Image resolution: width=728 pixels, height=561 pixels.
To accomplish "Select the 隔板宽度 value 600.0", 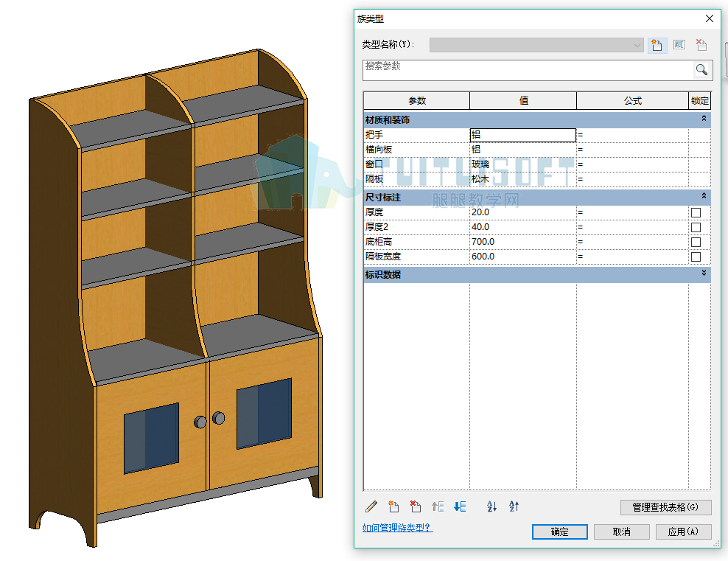I will coord(522,257).
